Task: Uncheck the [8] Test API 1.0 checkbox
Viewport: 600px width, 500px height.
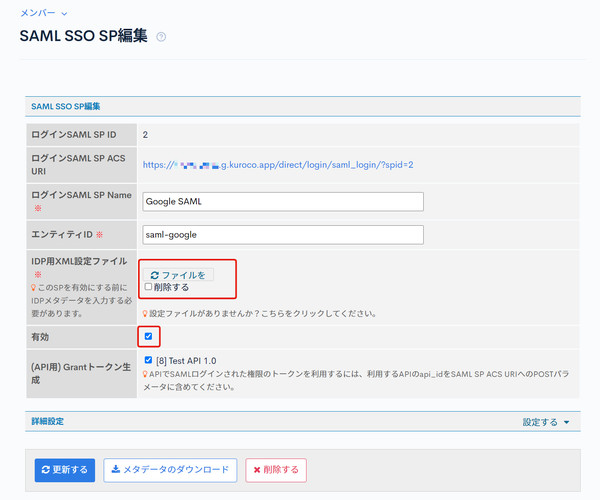Action: pyautogui.click(x=148, y=360)
